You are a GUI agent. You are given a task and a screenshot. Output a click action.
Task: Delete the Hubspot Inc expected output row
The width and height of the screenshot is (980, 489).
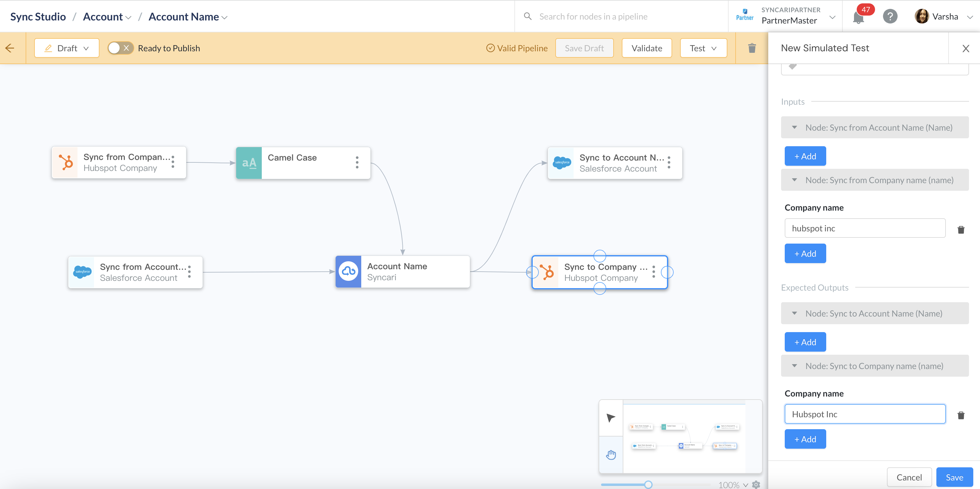point(960,415)
